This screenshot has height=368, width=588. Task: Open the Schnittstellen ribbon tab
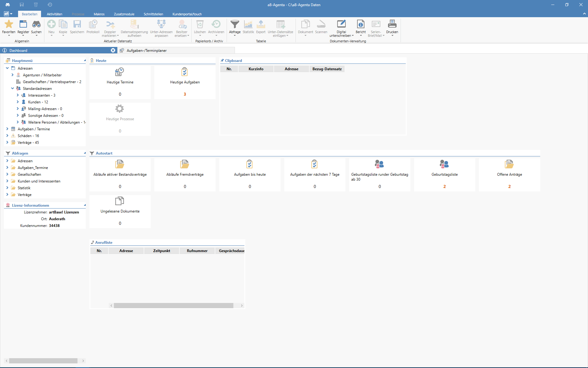tap(153, 14)
